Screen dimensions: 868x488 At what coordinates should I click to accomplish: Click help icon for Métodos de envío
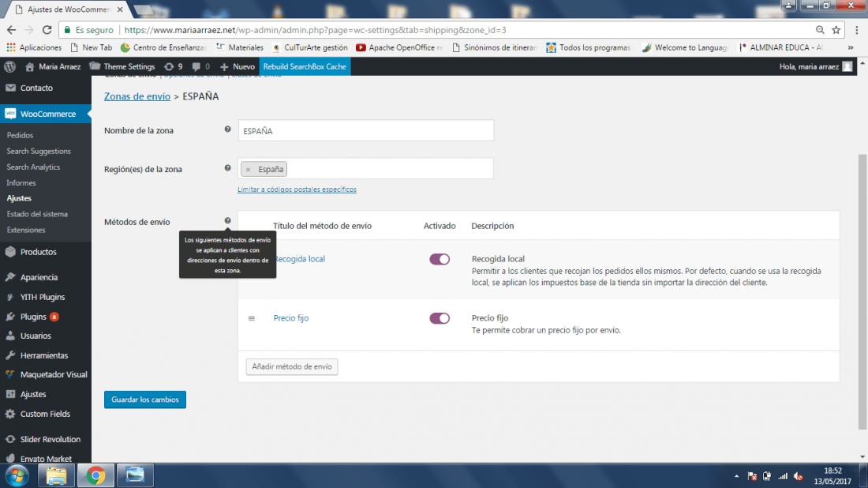pos(227,220)
